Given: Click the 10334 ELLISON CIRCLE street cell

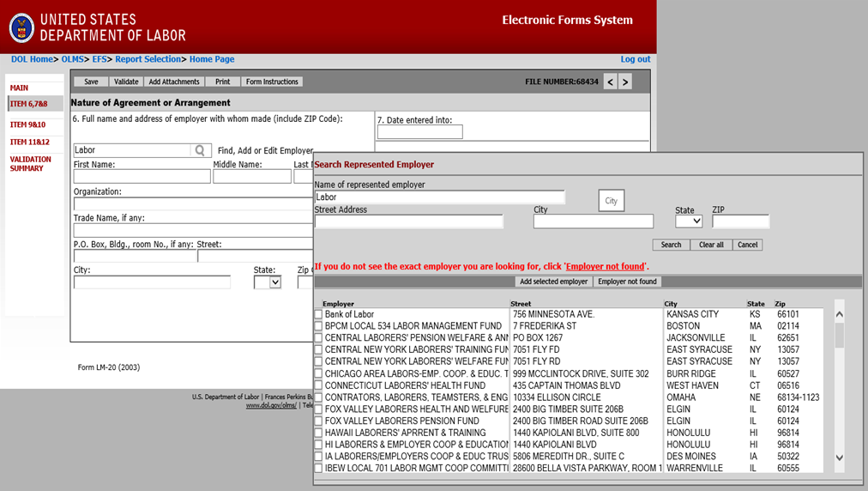Looking at the screenshot, I should tap(557, 397).
